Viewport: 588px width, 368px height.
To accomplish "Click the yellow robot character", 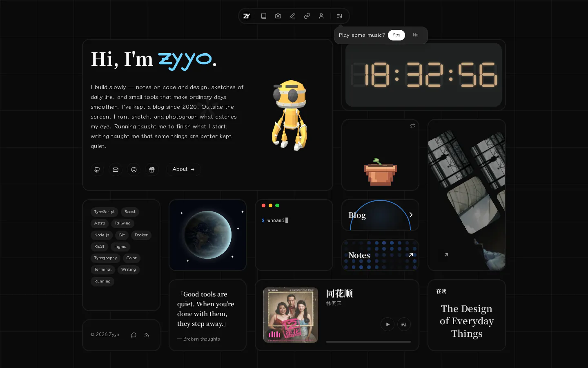I will click(290, 115).
